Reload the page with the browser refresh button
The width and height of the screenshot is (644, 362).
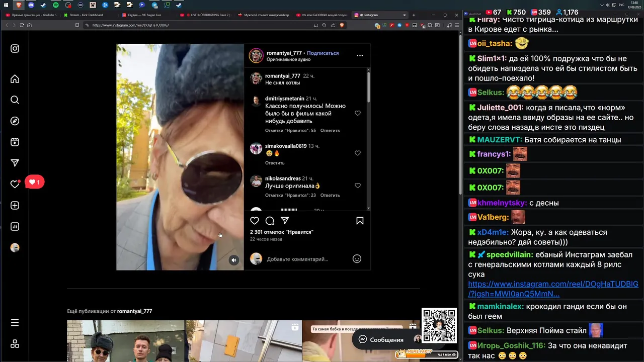tap(22, 25)
